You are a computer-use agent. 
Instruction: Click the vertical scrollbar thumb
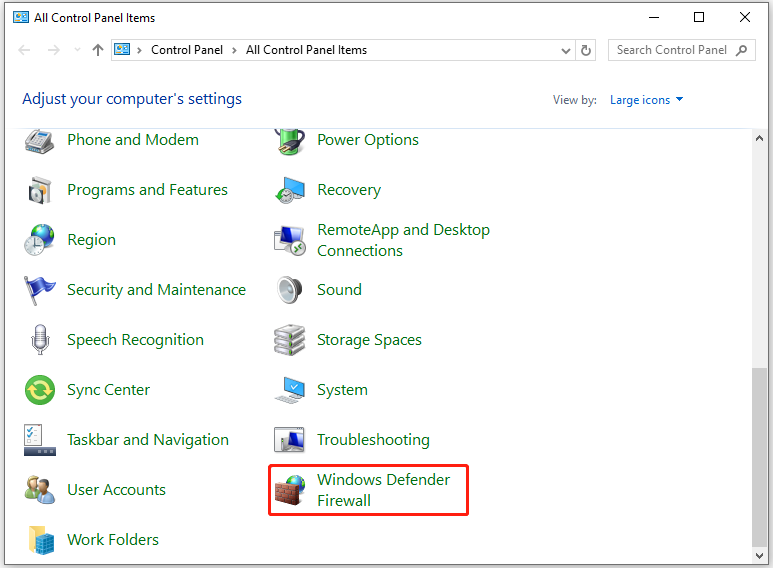click(759, 457)
